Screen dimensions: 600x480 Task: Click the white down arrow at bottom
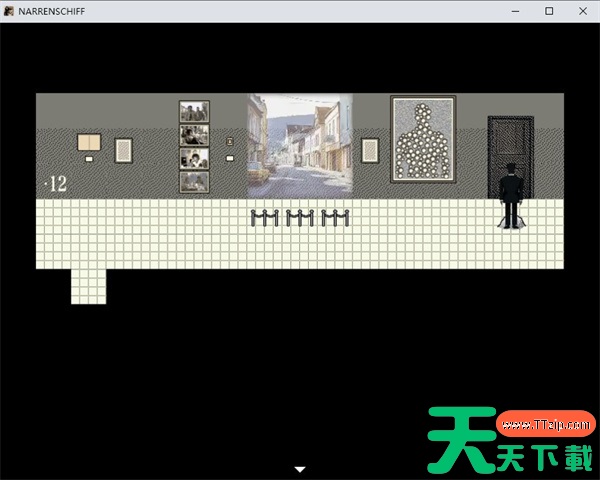pyautogui.click(x=300, y=468)
